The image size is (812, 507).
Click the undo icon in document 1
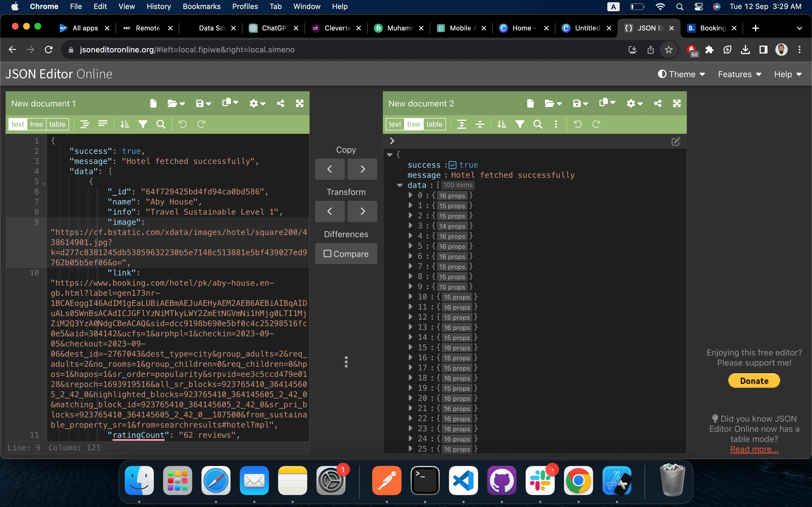click(x=182, y=124)
